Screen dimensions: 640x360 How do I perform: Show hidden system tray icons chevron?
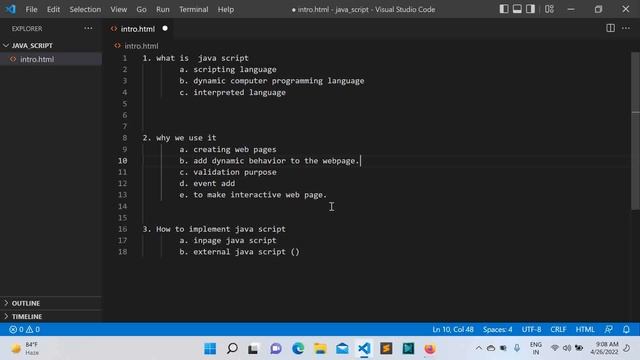(x=478, y=348)
